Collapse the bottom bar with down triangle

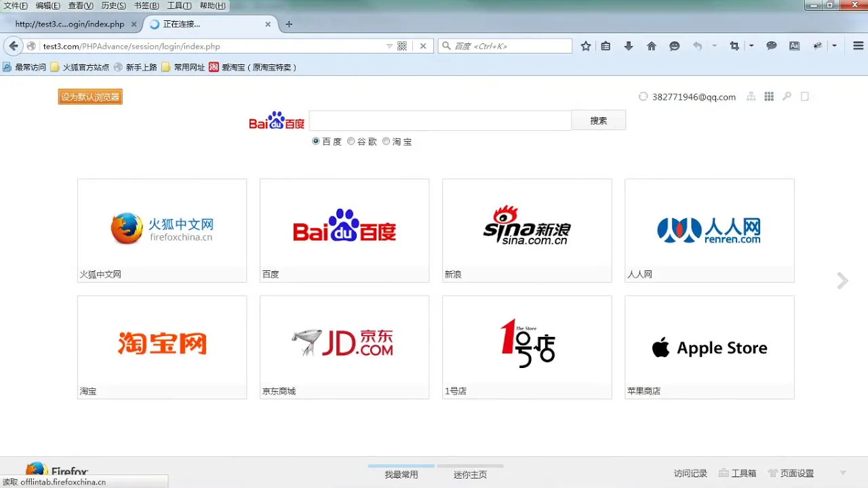tap(844, 473)
